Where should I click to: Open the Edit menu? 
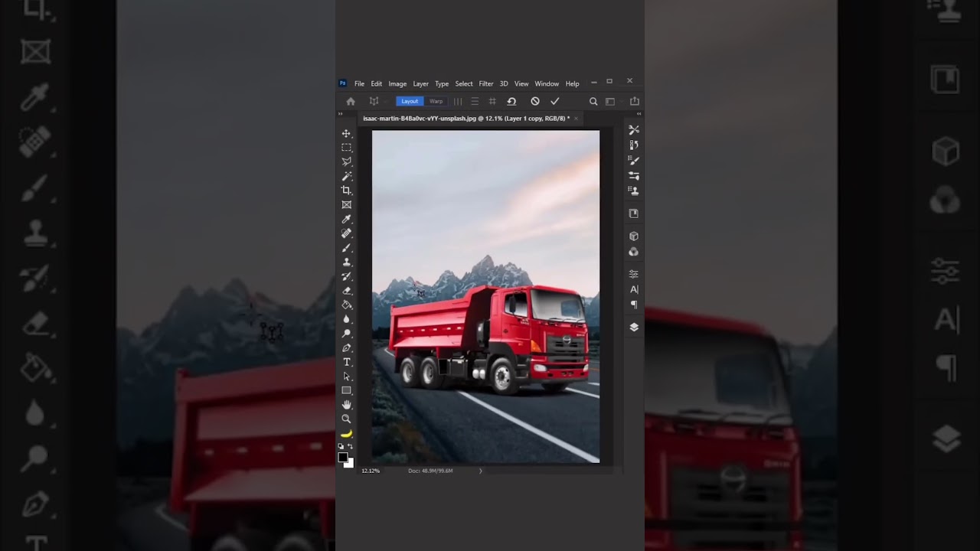(377, 83)
